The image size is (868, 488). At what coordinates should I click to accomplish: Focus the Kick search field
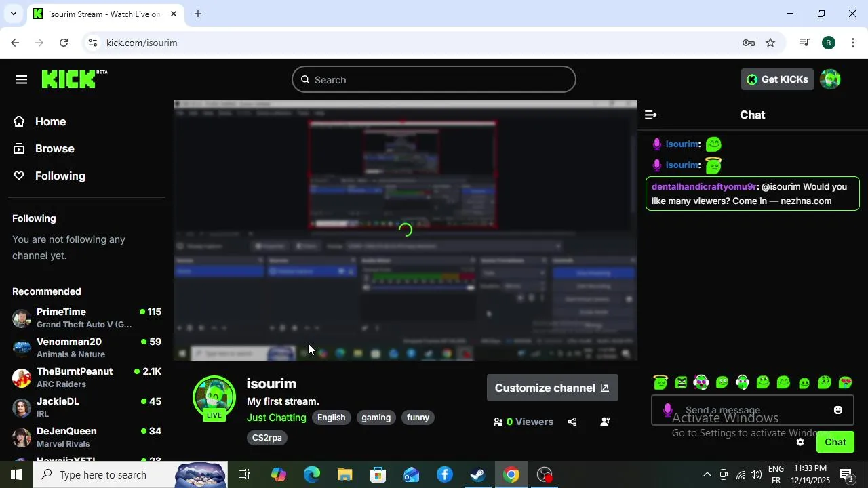point(434,80)
